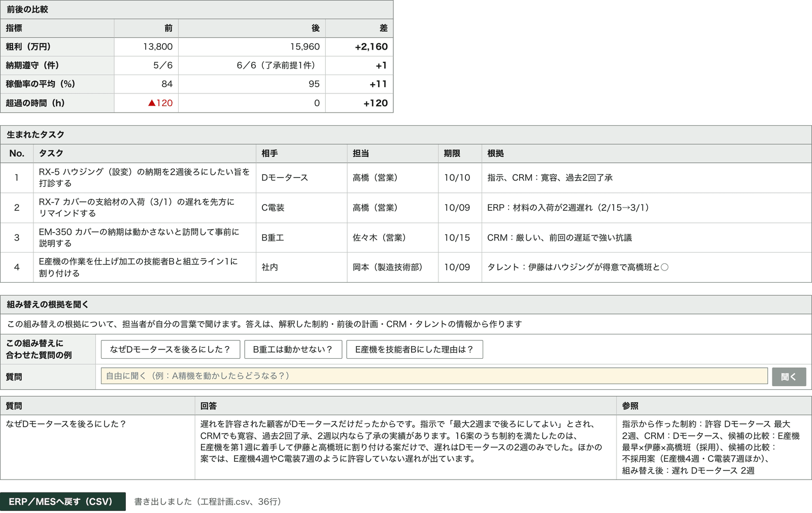Select the 15,960 gross profit after value
Screen dimensions: 812x513
pyautogui.click(x=305, y=47)
